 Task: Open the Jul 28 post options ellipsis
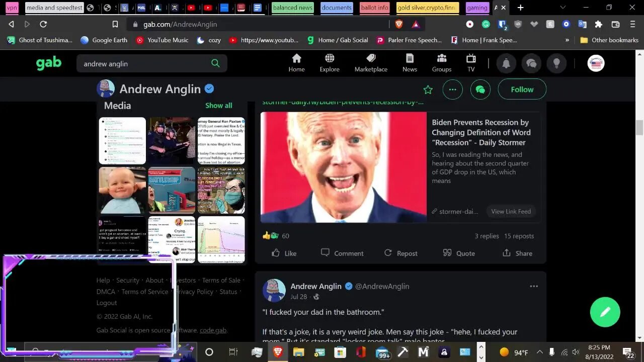pos(534,286)
